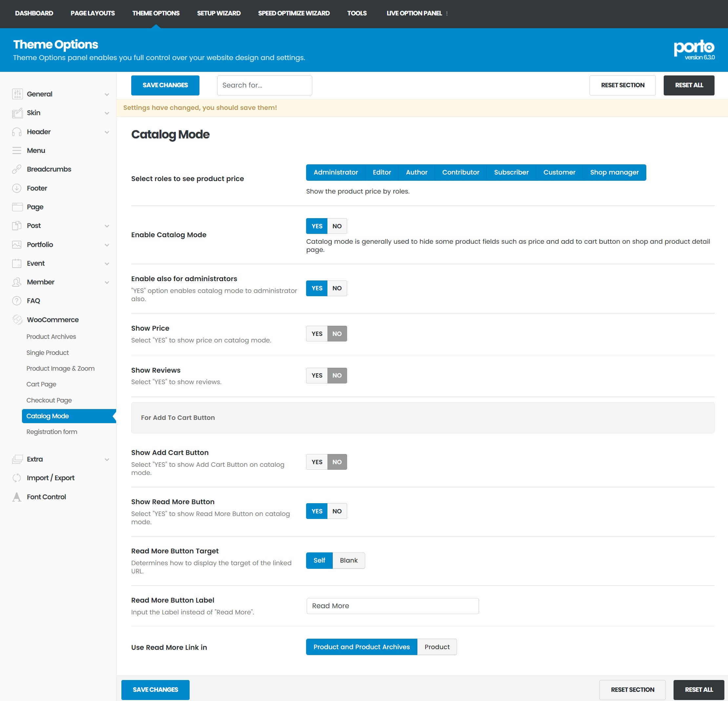
Task: Click the Footer section icon
Action: 17,188
